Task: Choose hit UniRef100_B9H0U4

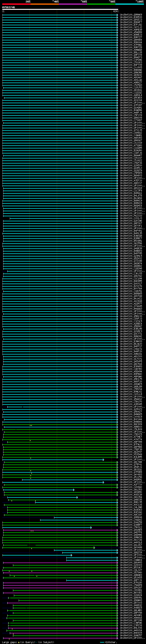Action: [x=131, y=42]
